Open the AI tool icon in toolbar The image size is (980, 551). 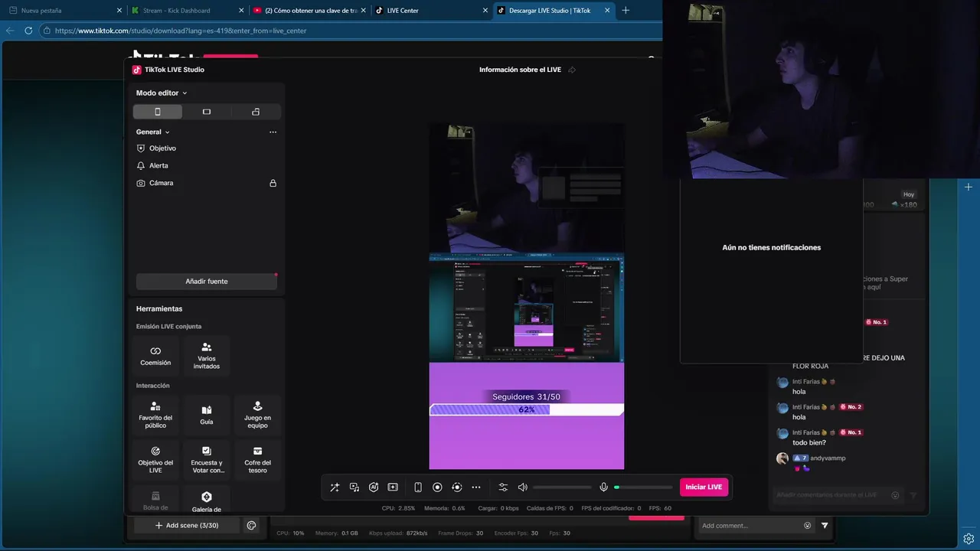(x=374, y=487)
